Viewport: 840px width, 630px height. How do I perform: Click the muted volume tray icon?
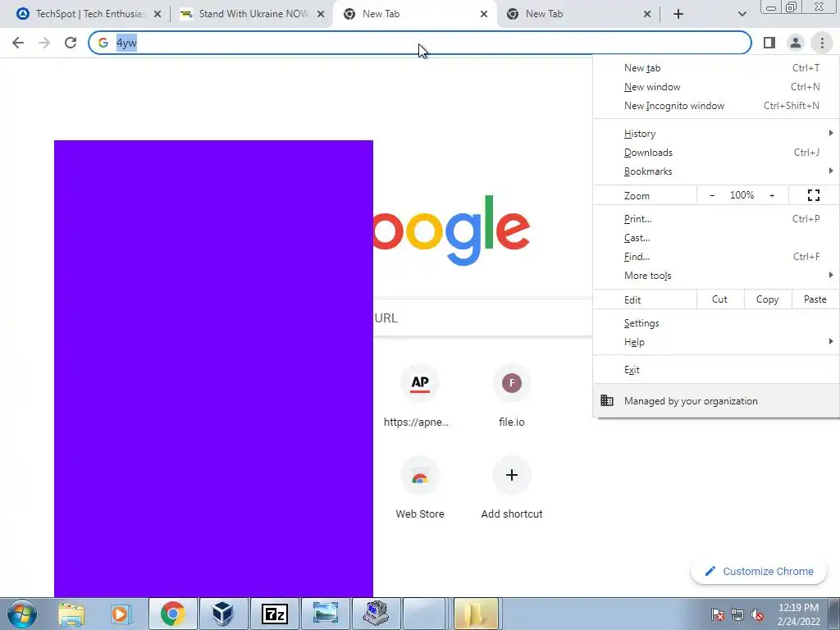757,614
